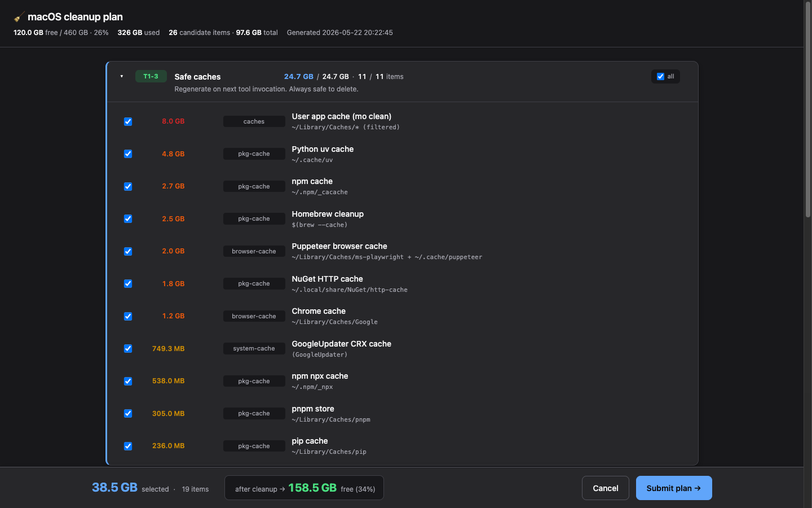Click the 'Generated 2026-05-22 20:22:45' timestamp

pyautogui.click(x=340, y=33)
